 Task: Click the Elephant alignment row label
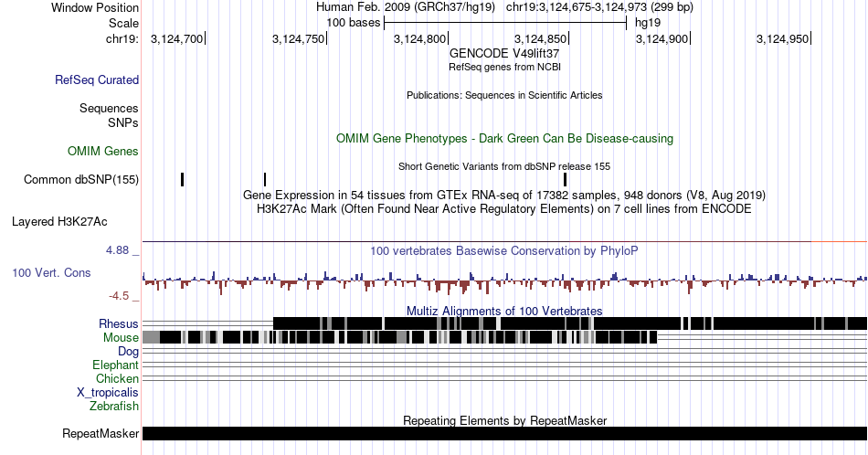pyautogui.click(x=116, y=365)
